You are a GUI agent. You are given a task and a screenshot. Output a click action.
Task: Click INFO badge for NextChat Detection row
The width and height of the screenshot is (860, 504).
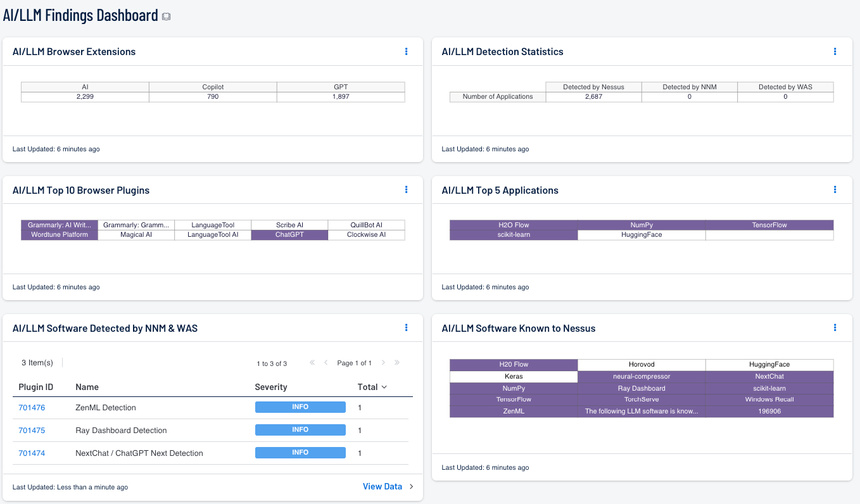click(x=300, y=453)
